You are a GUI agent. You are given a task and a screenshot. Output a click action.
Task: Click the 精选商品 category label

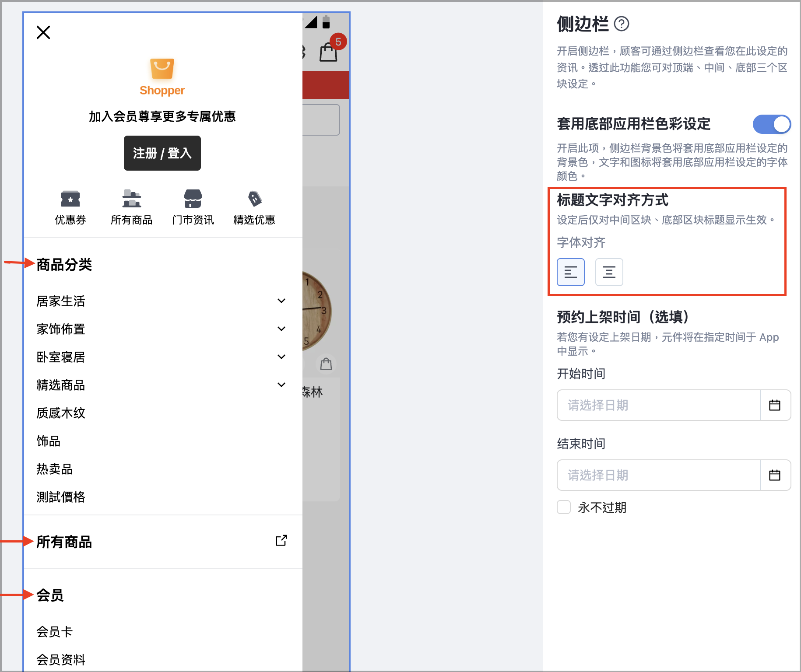tap(61, 385)
